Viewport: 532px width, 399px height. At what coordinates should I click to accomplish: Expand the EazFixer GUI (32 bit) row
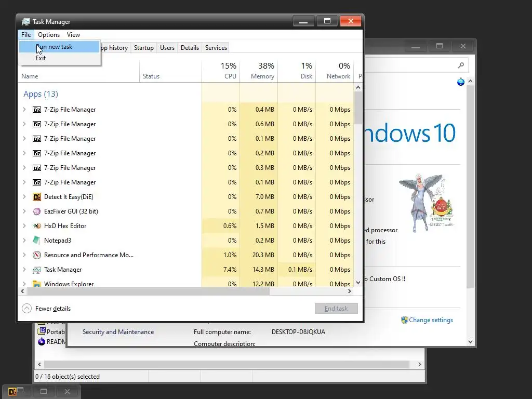click(24, 211)
